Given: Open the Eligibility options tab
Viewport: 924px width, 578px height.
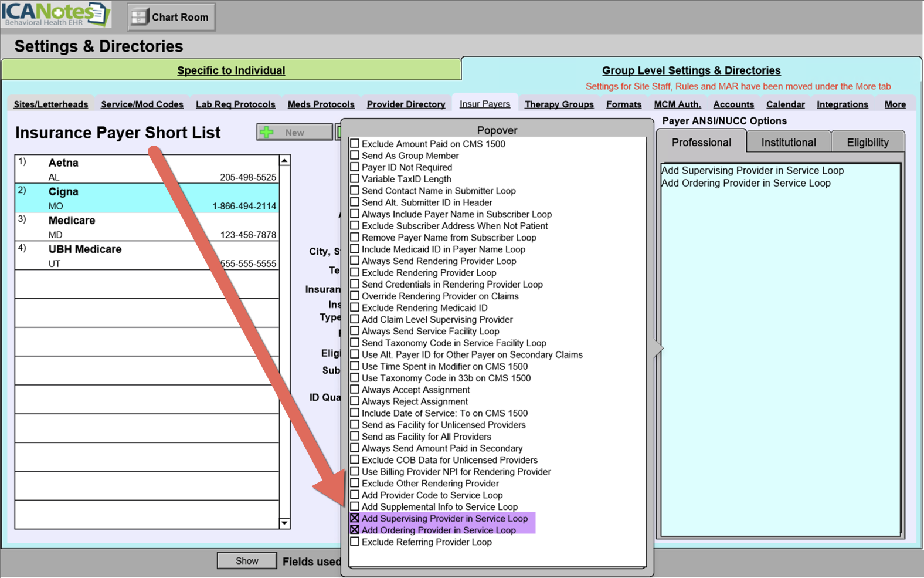Looking at the screenshot, I should tap(868, 142).
